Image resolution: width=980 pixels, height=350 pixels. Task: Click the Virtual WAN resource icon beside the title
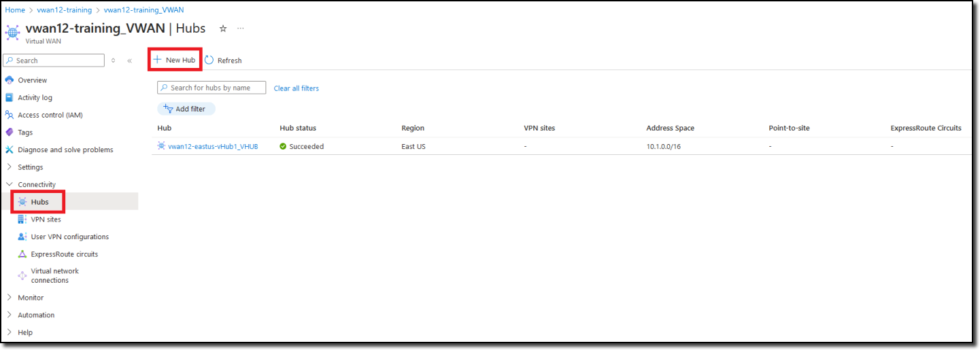tap(12, 32)
